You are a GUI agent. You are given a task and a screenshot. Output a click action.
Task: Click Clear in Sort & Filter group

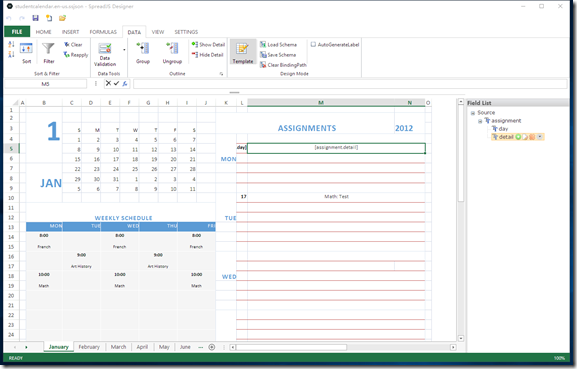click(x=73, y=45)
